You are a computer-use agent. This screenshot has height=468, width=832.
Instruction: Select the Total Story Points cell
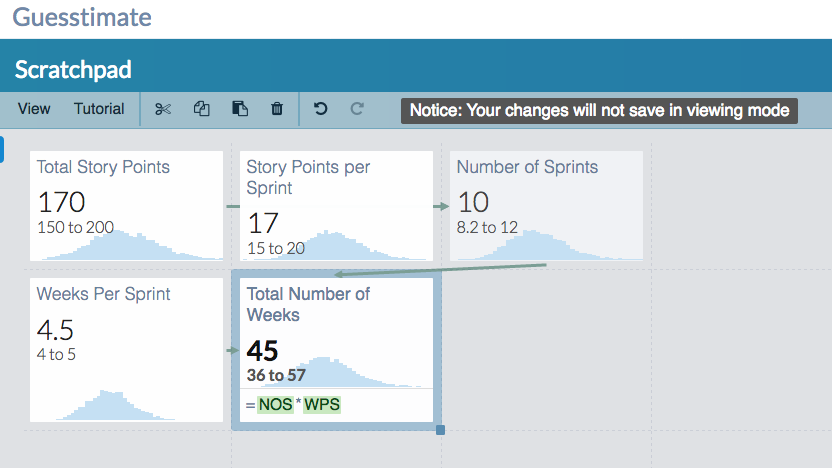click(126, 206)
